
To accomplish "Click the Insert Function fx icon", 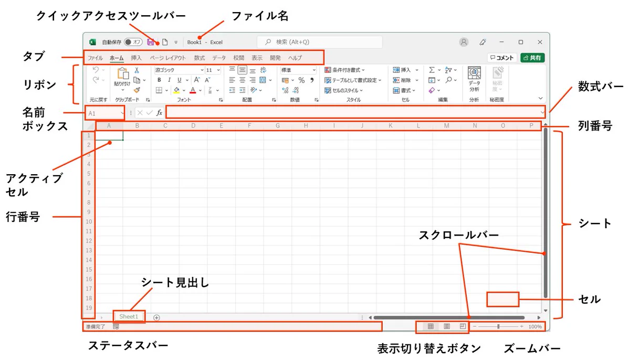I will click(160, 112).
